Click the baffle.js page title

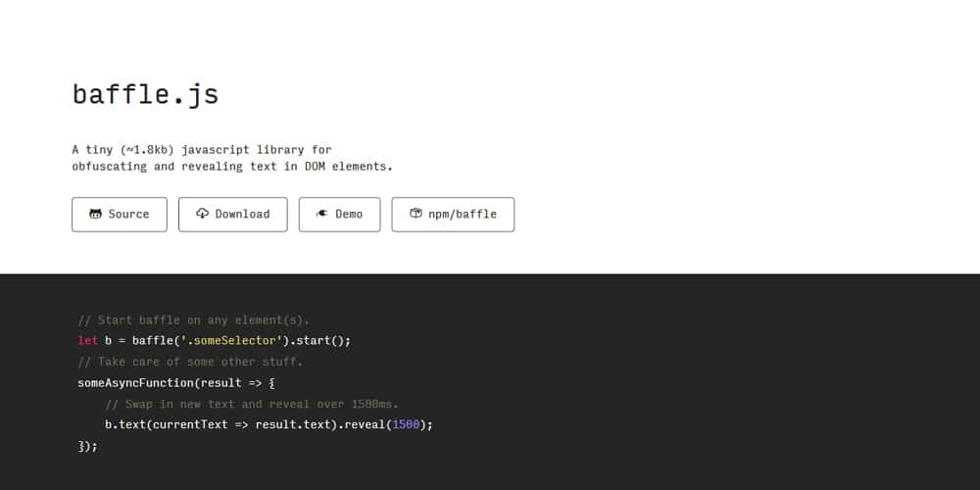click(146, 95)
